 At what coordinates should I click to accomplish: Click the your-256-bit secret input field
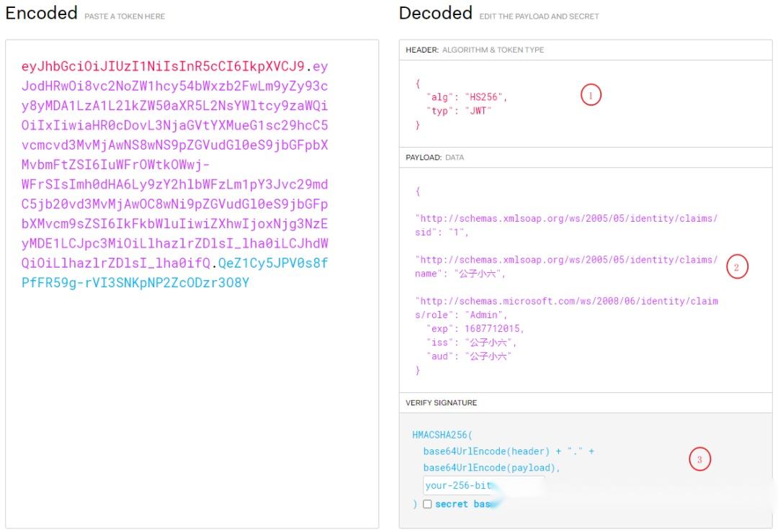tap(483, 485)
